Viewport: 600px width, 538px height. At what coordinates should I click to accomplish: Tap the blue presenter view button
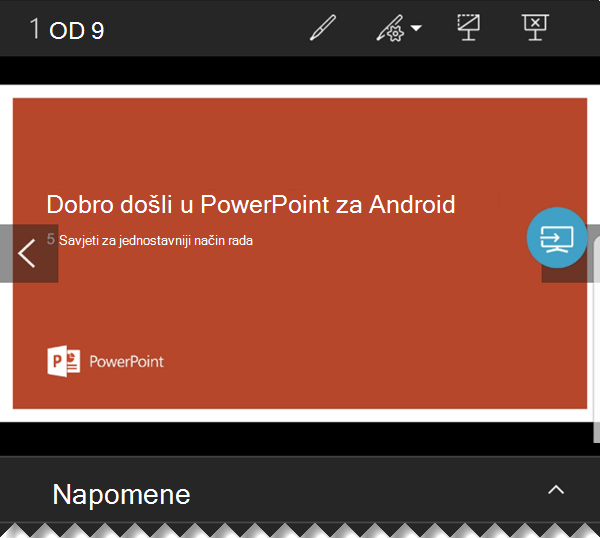click(x=557, y=238)
